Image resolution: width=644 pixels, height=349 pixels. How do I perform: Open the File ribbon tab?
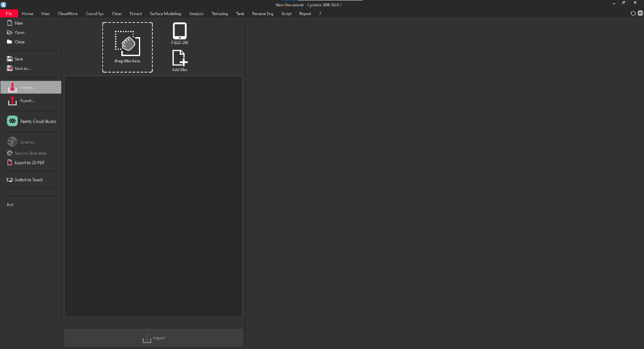click(9, 14)
